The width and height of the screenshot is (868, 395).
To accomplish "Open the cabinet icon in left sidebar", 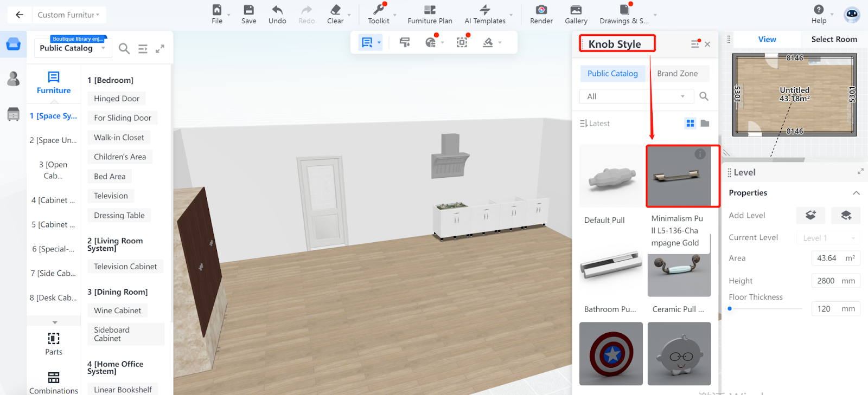I will tap(14, 114).
